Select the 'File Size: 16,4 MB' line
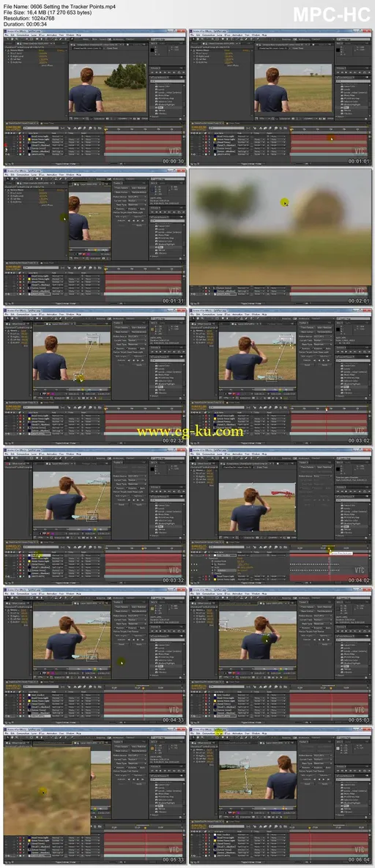Image resolution: width=375 pixels, height=868 pixels. (49, 11)
